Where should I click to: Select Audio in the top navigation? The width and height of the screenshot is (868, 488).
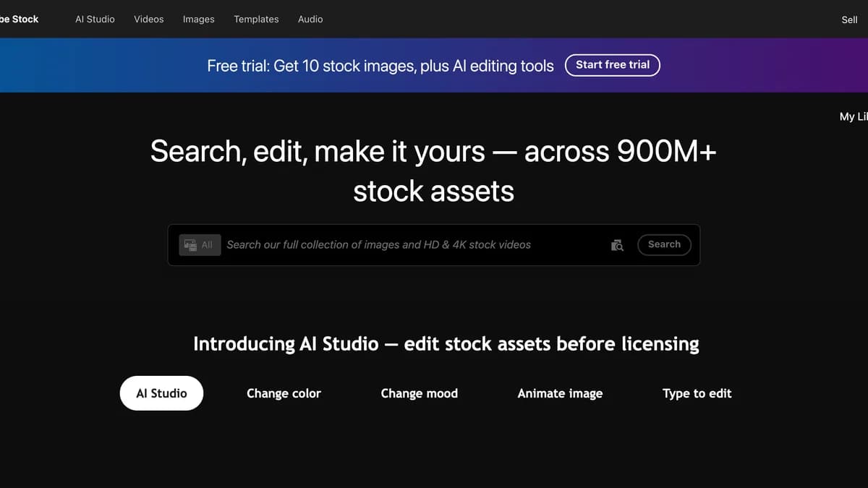tap(310, 19)
